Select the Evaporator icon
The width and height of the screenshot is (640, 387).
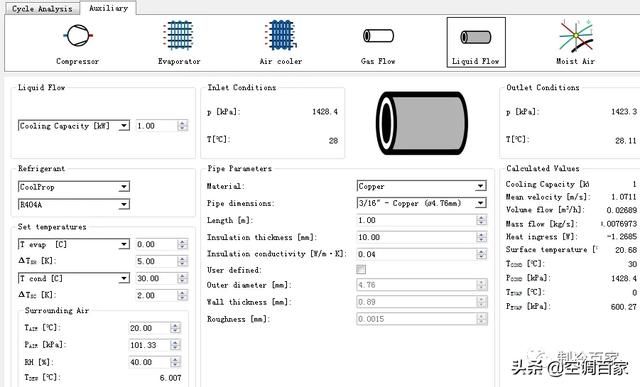pyautogui.click(x=179, y=35)
